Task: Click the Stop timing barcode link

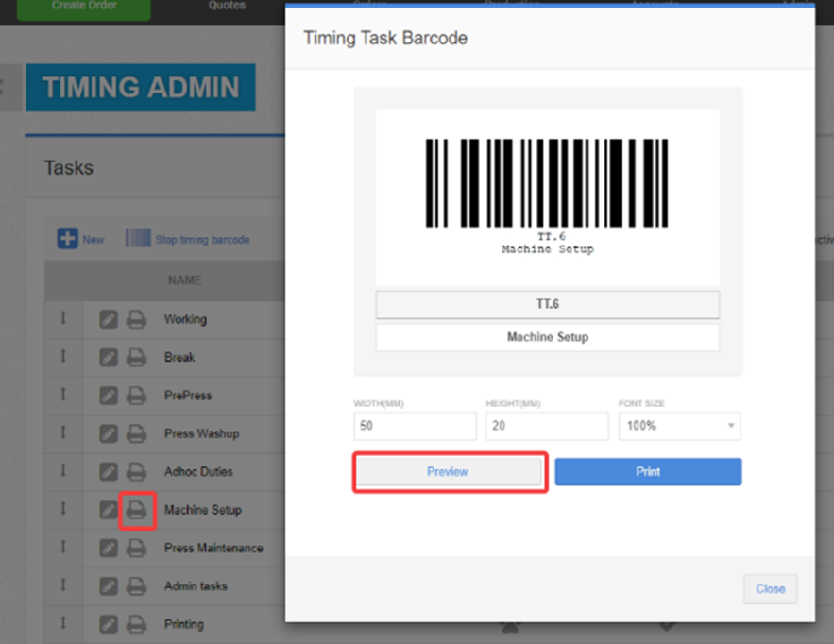Action: click(202, 240)
